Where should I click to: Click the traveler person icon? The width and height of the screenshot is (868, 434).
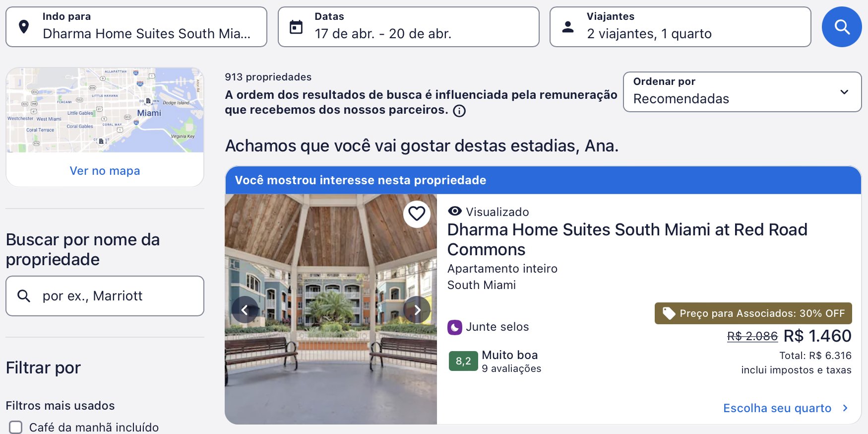[x=568, y=27]
